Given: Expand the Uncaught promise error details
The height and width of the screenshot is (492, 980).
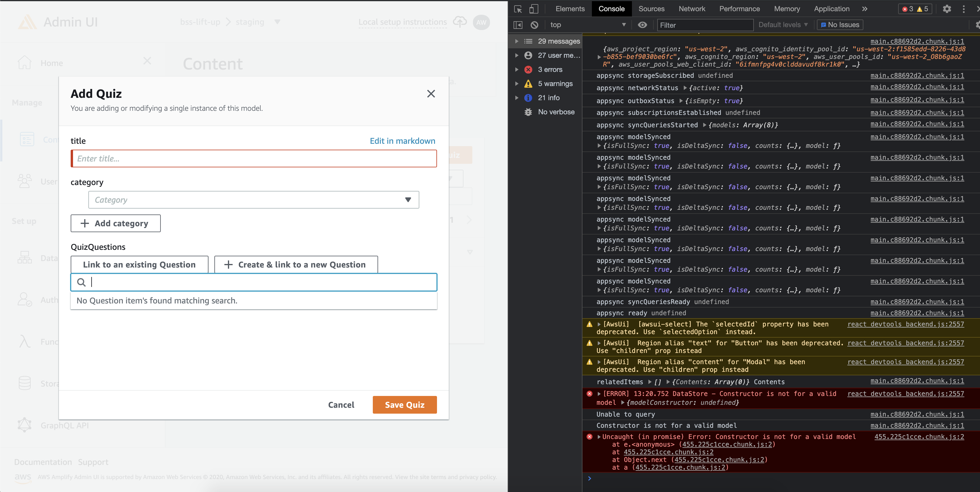Looking at the screenshot, I should click(x=599, y=436).
